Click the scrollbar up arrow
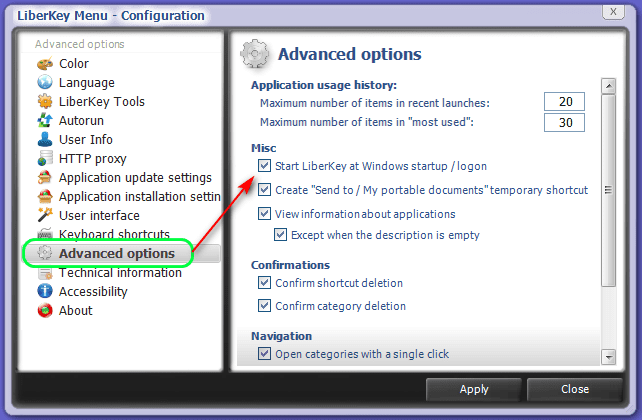 (608, 86)
